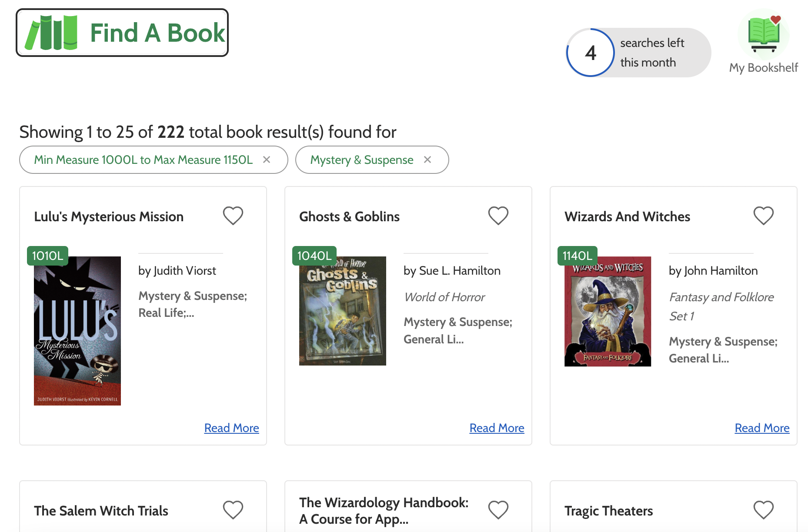This screenshot has width=808, height=532.
Task: Read More about Ghosts & Goblins
Action: tap(497, 428)
